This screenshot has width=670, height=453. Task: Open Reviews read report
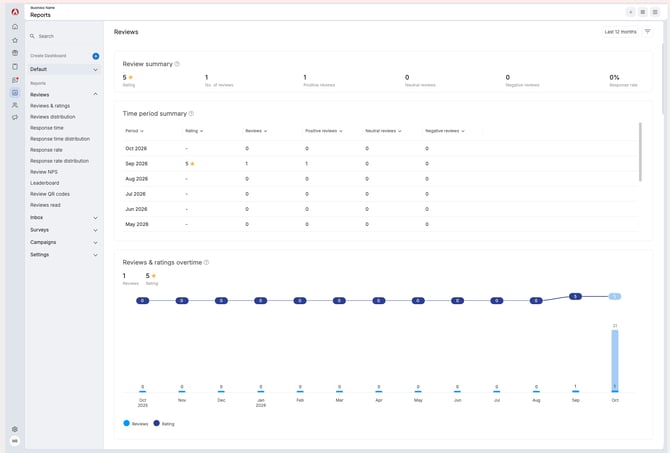point(45,205)
